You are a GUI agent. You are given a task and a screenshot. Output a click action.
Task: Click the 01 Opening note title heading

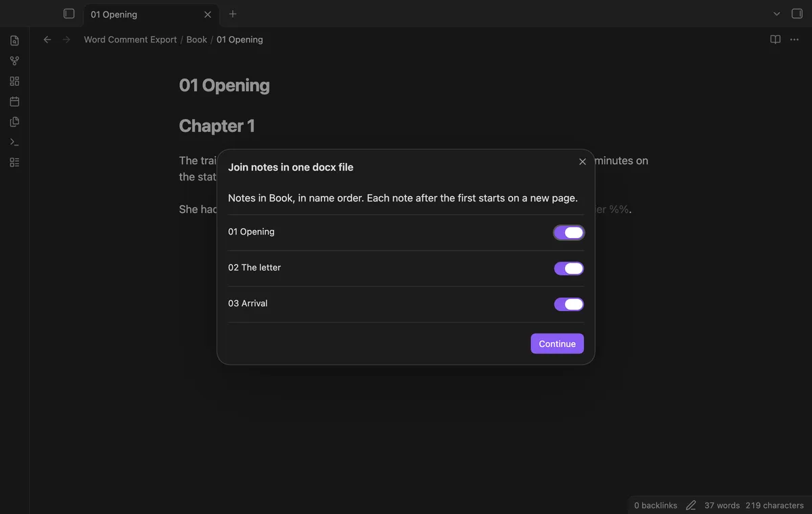tap(225, 85)
